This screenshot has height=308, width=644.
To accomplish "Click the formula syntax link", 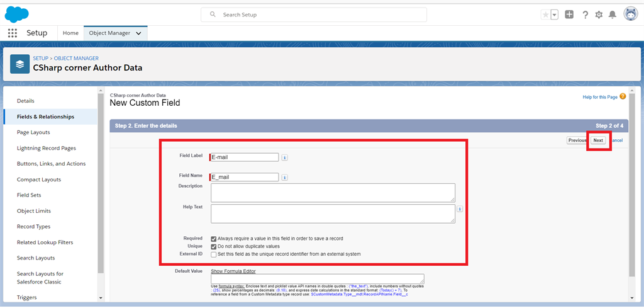I will tap(230, 286).
